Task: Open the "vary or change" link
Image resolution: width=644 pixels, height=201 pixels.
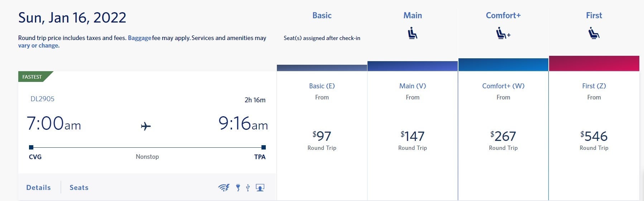Action: [39, 45]
